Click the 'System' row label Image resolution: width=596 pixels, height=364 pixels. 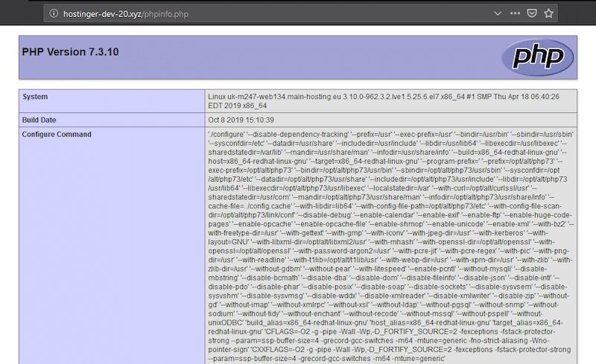[35, 97]
